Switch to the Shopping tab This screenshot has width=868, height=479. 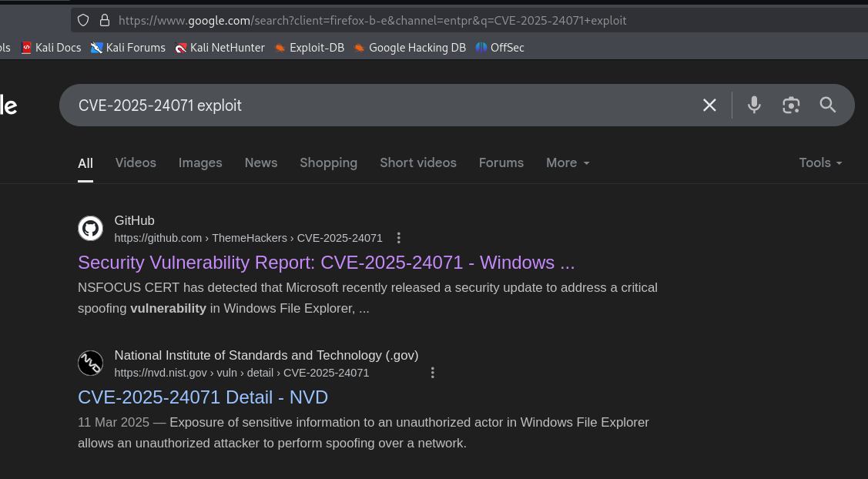click(x=328, y=162)
